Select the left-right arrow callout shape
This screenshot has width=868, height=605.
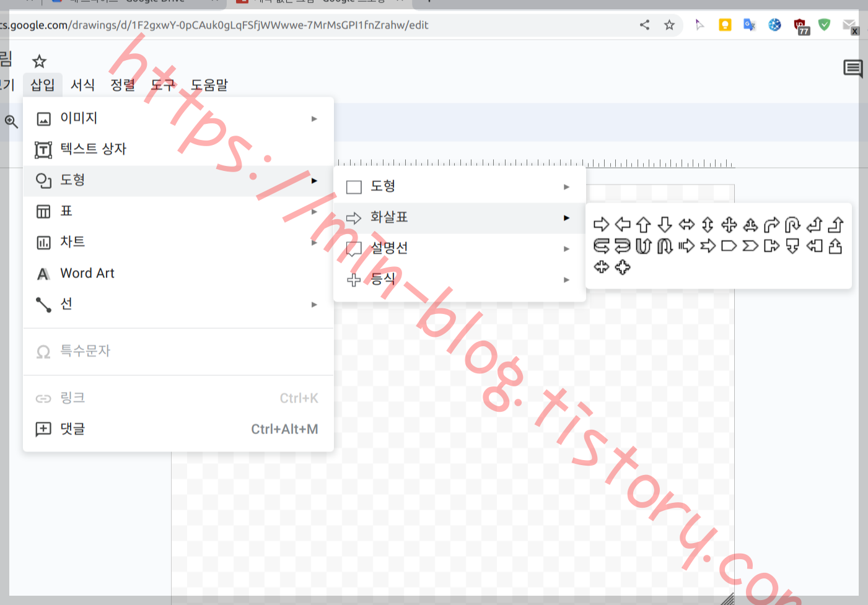[601, 267]
